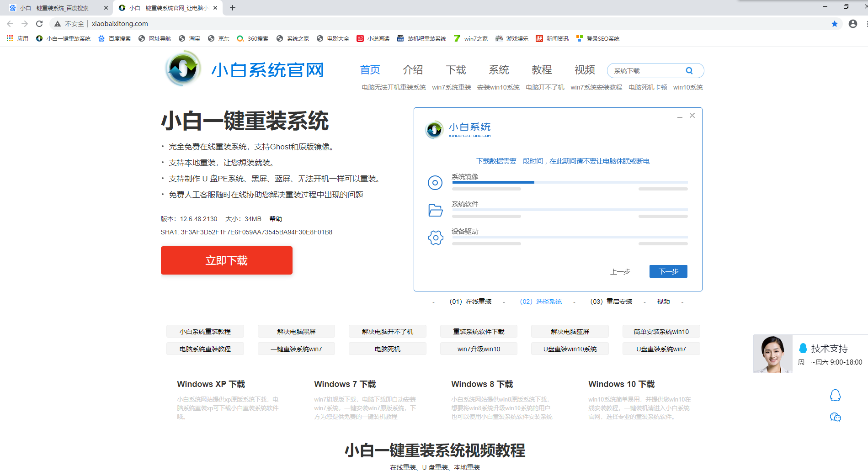The width and height of the screenshot is (868, 471).
Task: Click 下一步 in the download dialog
Action: click(x=668, y=271)
